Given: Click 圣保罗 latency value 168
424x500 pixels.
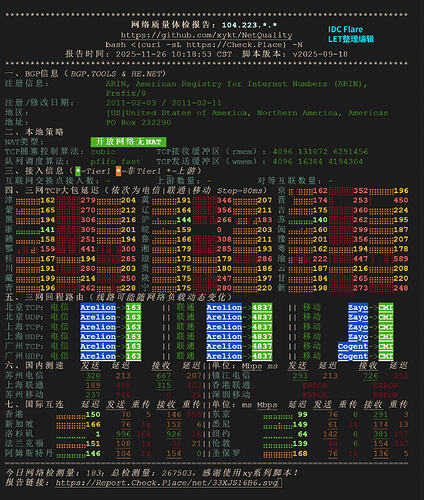Looking at the screenshot, I should pyautogui.click(x=300, y=453).
